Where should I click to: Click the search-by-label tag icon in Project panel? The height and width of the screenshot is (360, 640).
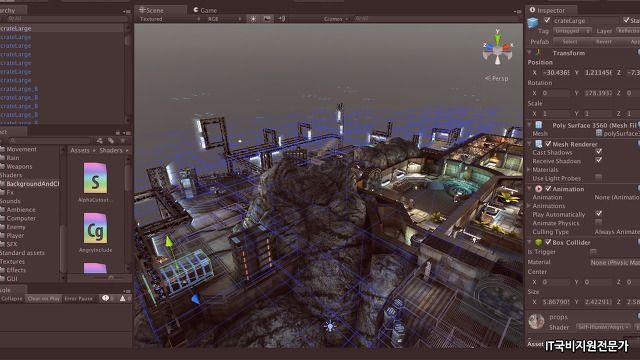click(111, 141)
